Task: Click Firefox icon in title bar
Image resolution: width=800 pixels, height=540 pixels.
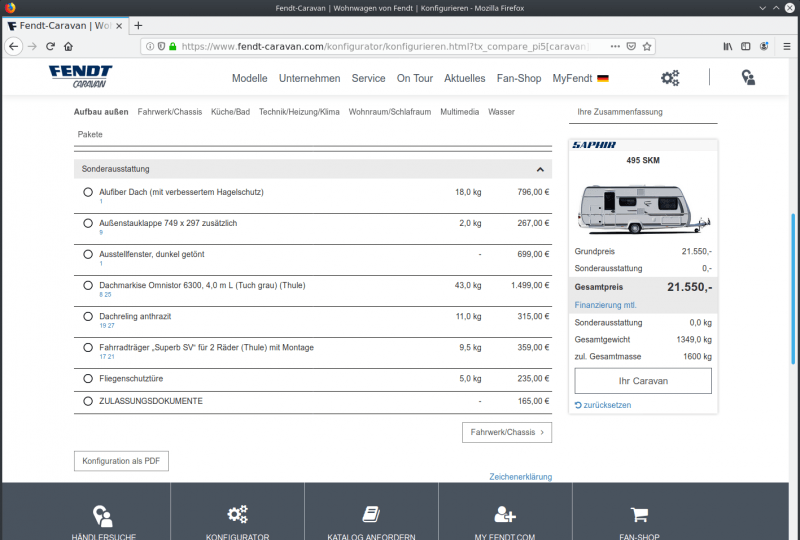Action: click(10, 8)
